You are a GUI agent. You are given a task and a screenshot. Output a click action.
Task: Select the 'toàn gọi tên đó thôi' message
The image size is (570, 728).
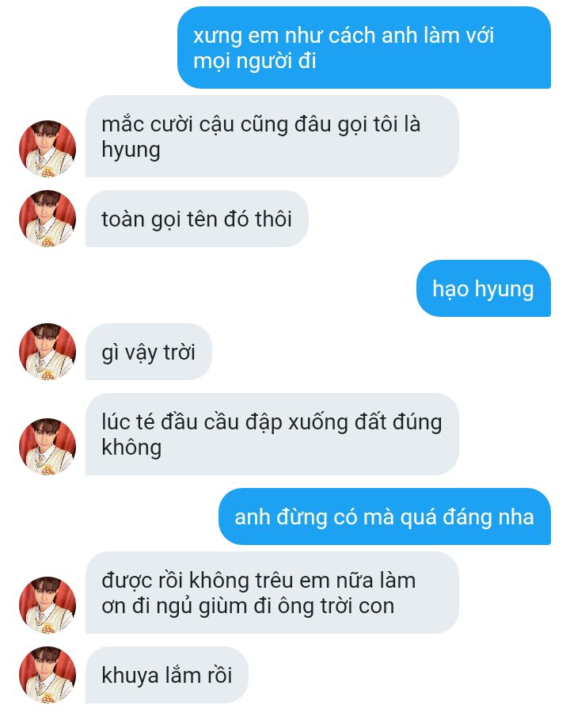tap(197, 219)
